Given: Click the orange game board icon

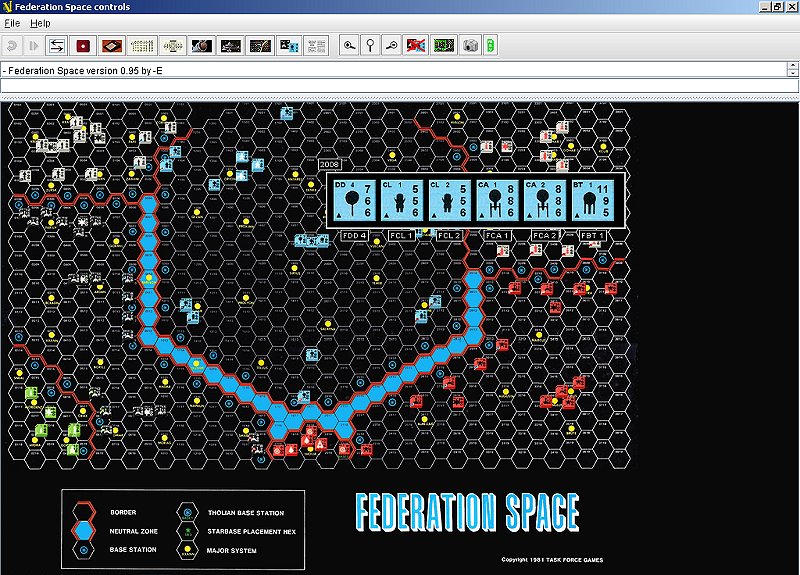Looking at the screenshot, I should coord(112,46).
